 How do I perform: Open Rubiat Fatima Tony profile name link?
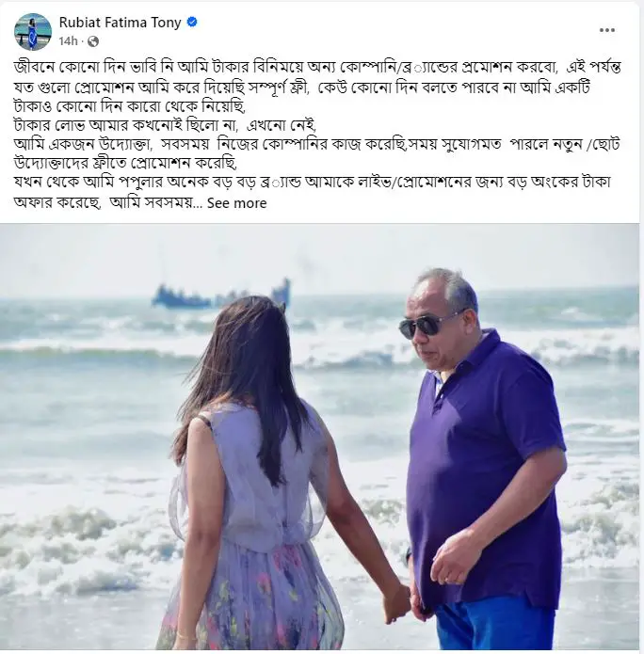120,22
